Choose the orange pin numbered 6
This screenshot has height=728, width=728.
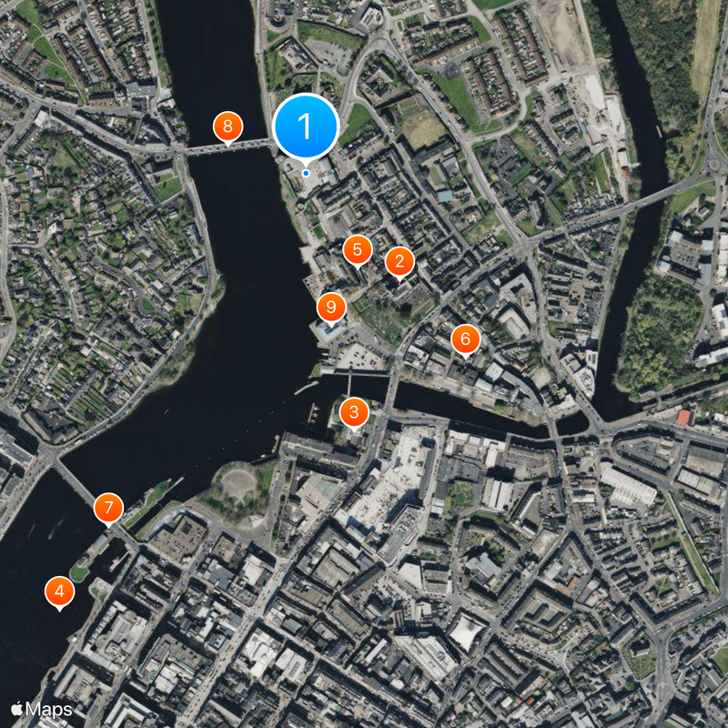point(466,339)
